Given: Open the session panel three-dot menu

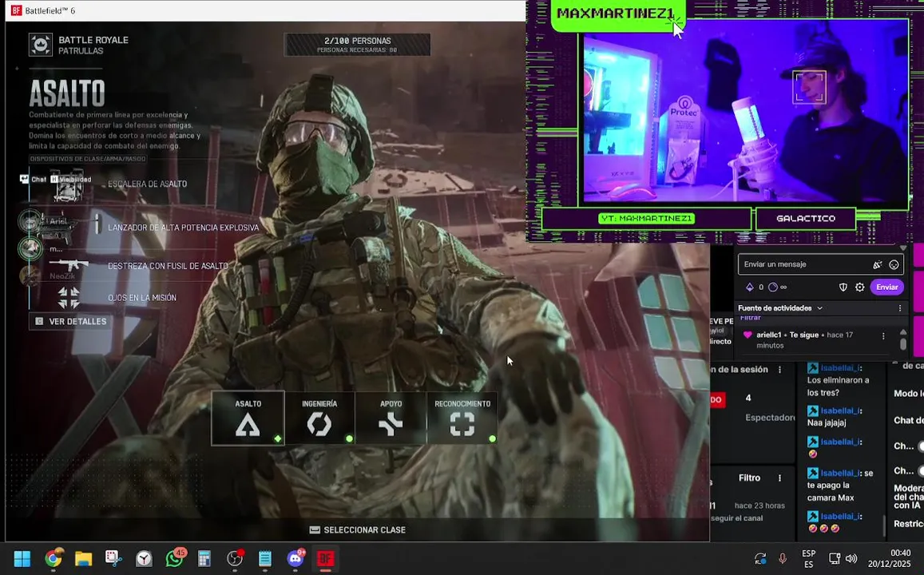Looking at the screenshot, I should point(779,370).
